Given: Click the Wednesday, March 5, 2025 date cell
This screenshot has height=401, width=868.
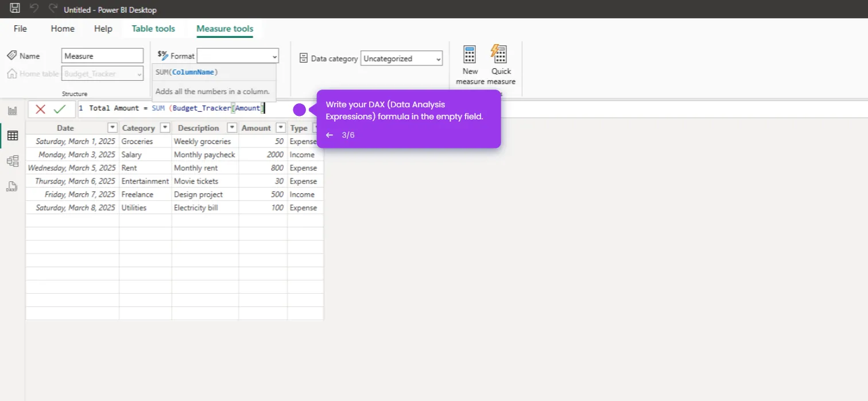Looking at the screenshot, I should click(72, 168).
